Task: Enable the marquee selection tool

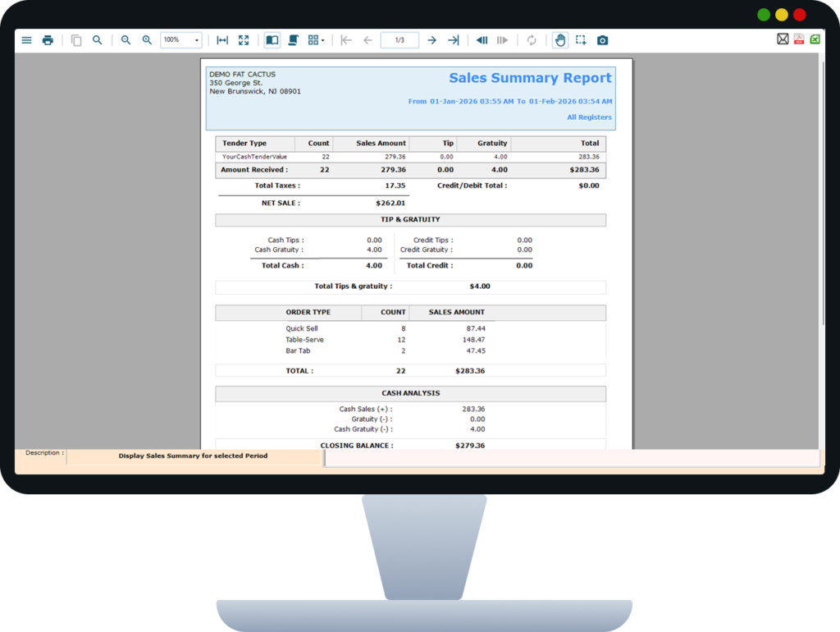Action: click(581, 40)
